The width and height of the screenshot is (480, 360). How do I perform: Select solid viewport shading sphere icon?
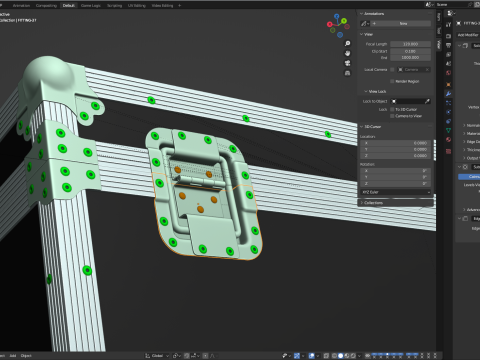(341, 356)
